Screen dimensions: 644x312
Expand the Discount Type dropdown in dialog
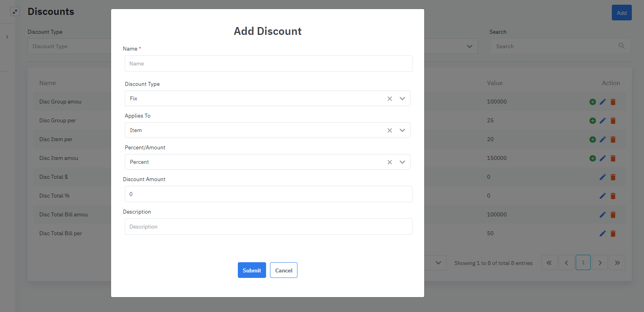point(402,99)
